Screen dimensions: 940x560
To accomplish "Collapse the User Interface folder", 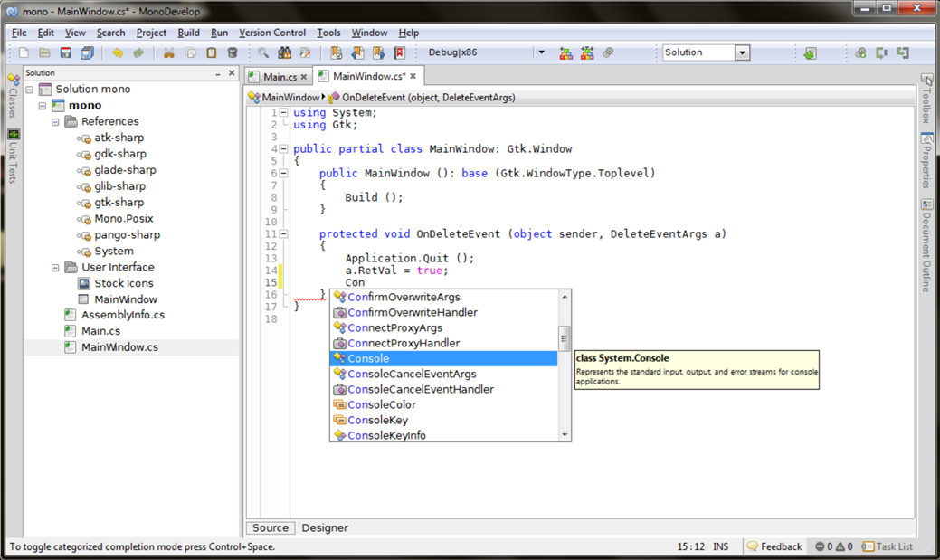I will 55,268.
